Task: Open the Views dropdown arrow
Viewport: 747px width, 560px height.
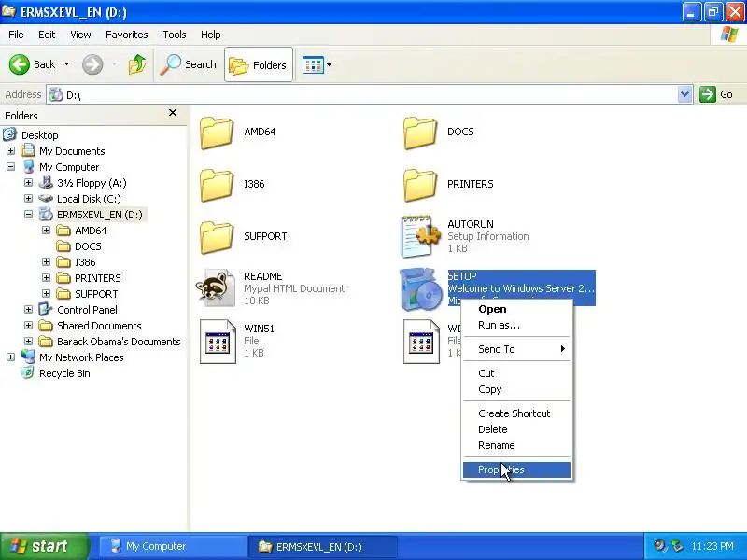Action: (329, 64)
